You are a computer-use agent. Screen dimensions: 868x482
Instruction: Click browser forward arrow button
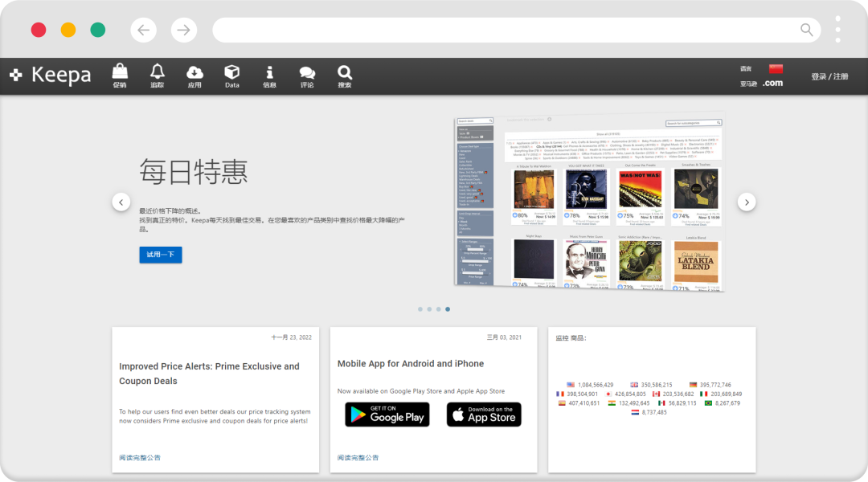tap(184, 30)
